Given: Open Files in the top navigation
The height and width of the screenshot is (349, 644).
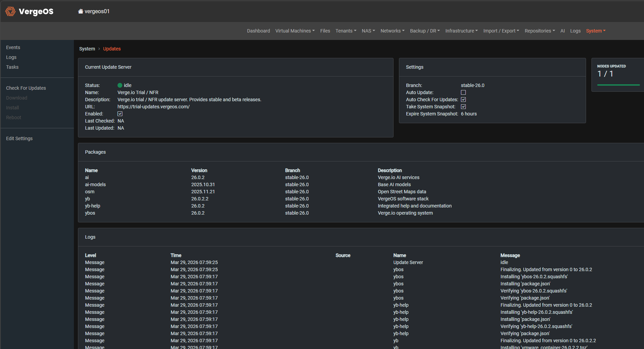Looking at the screenshot, I should coord(325,31).
